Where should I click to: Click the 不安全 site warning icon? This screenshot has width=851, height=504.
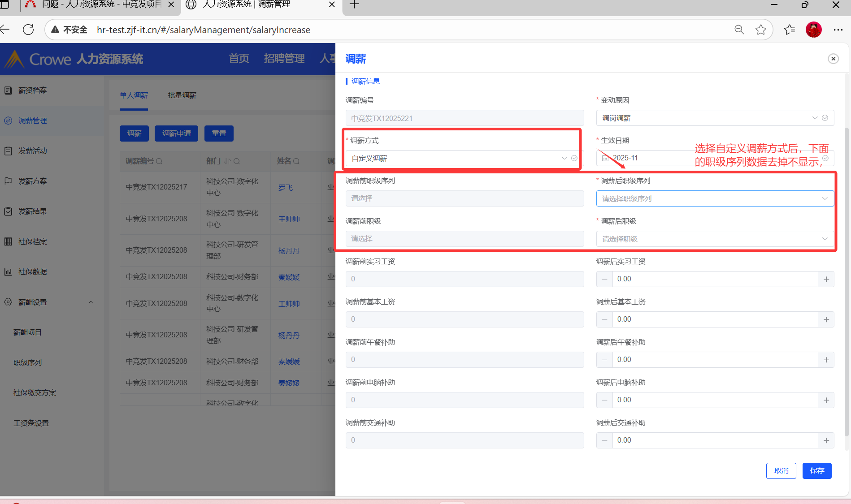tap(55, 30)
